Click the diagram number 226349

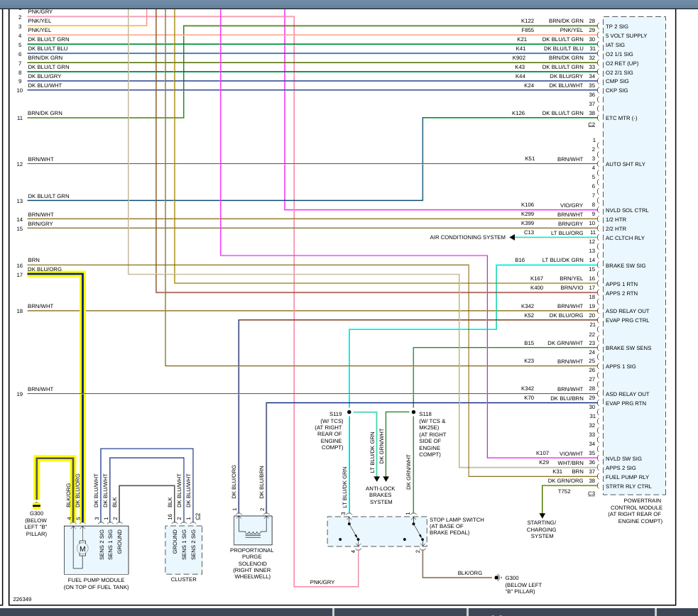[x=22, y=600]
